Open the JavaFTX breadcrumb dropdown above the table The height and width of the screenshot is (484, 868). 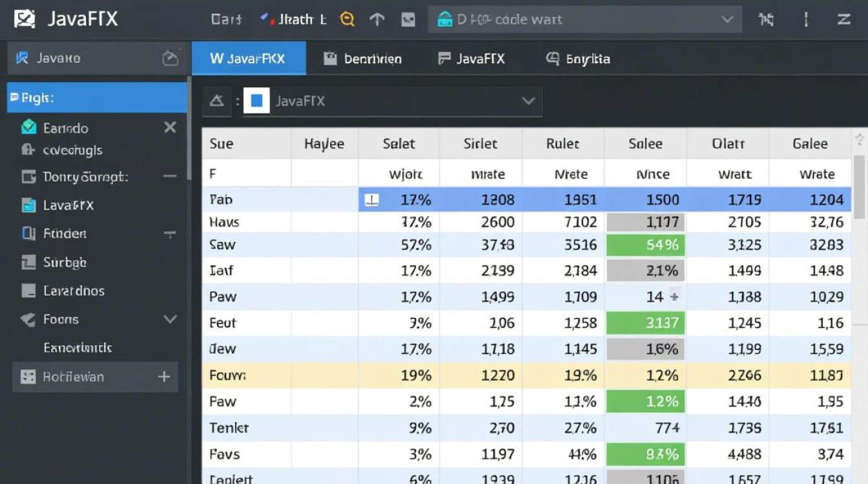[528, 101]
